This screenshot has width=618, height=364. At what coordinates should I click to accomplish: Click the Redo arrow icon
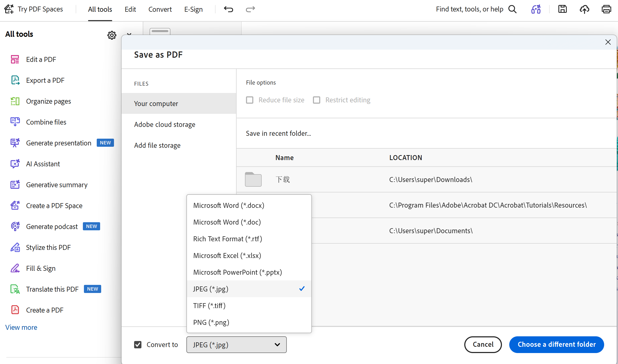point(250,9)
